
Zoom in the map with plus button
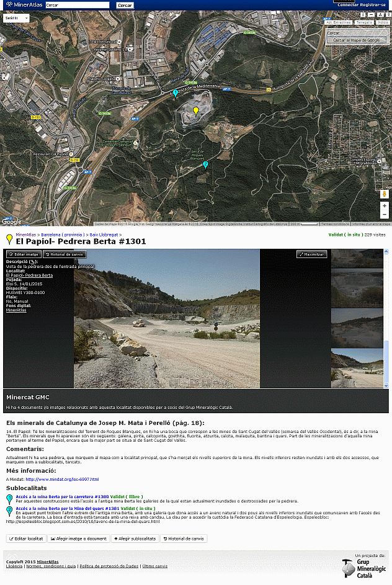point(385,206)
